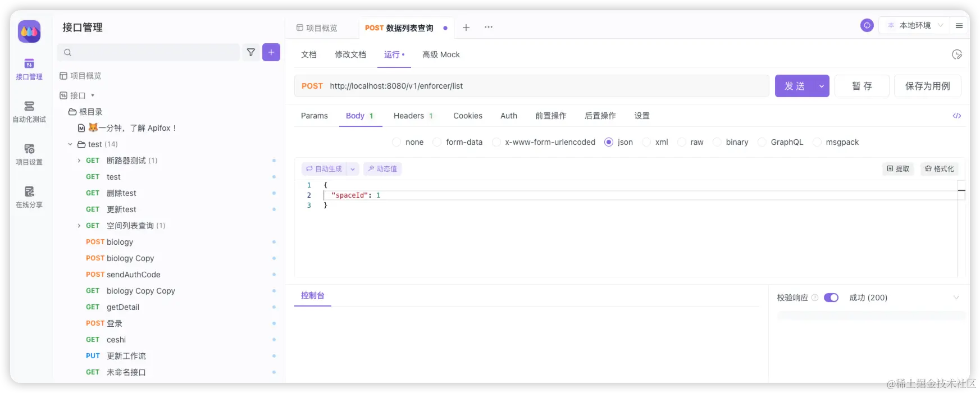Image resolution: width=980 pixels, height=393 pixels.
Task: Switch to the Cookies tab
Action: (468, 116)
